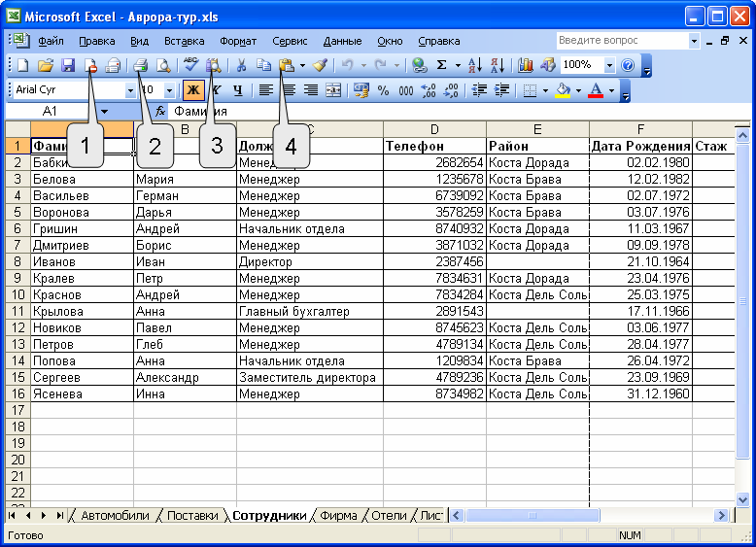Image resolution: width=756 pixels, height=547 pixels.
Task: Select the row 8 header
Action: [17, 262]
